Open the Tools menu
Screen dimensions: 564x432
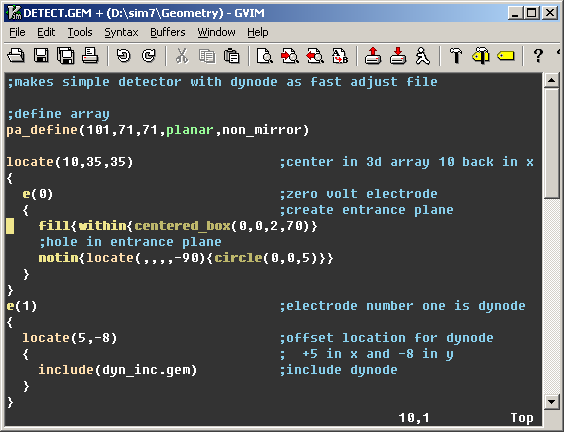point(80,32)
